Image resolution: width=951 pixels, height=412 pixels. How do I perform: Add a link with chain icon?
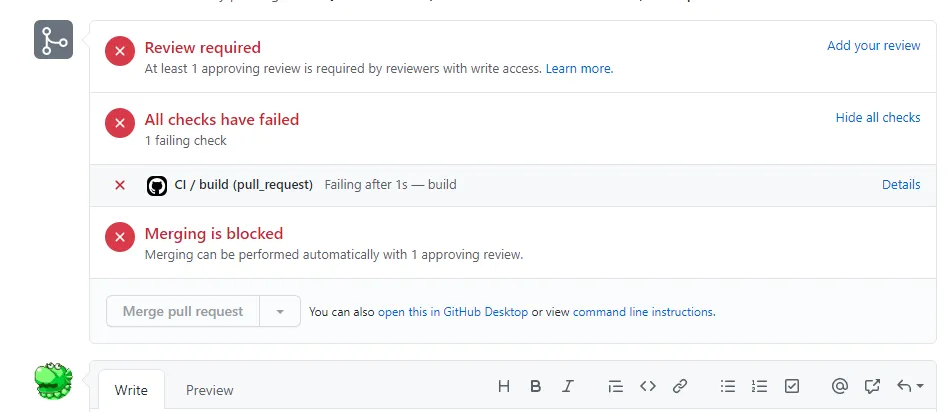(680, 386)
